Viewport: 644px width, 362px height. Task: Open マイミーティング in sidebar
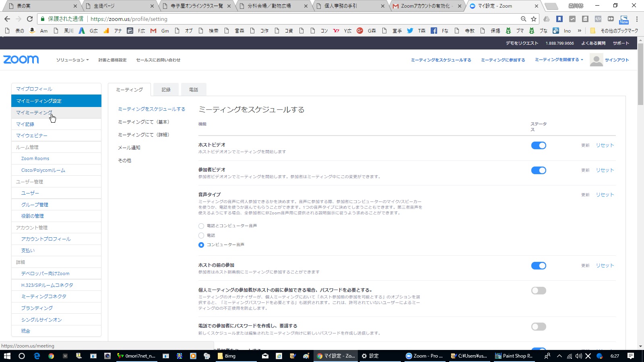click(x=56, y=113)
